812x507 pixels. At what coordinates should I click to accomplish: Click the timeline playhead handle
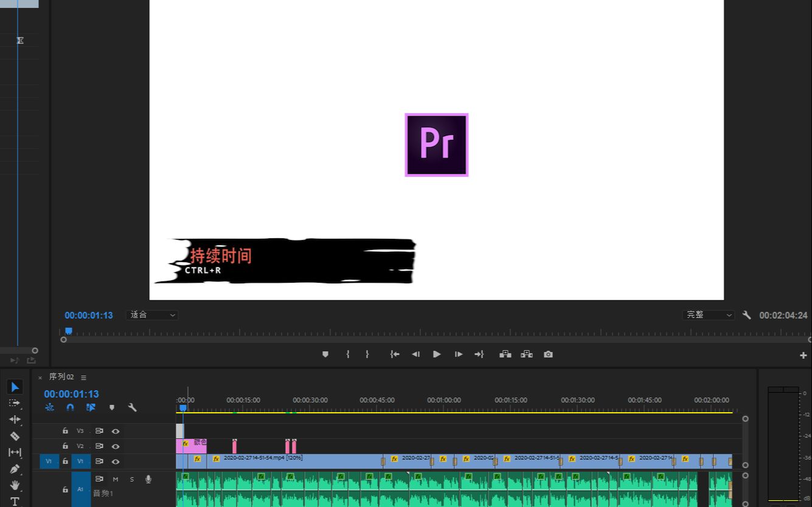pos(182,408)
